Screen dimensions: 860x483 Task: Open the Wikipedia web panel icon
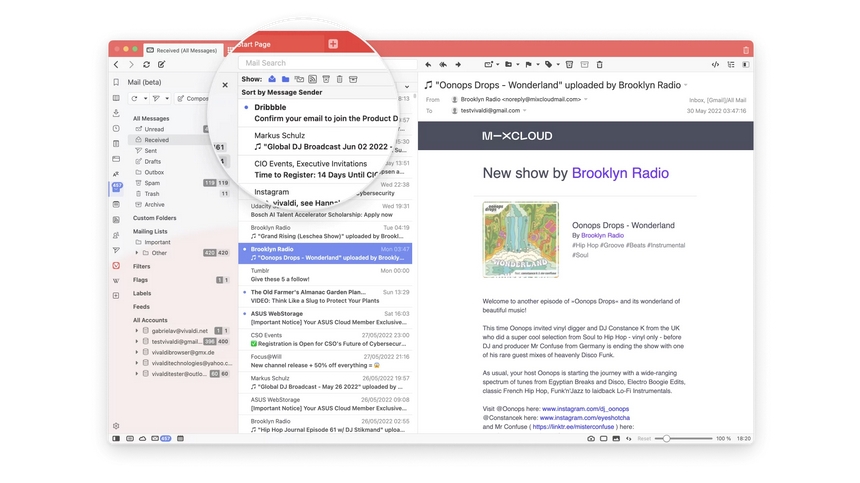pos(116,281)
